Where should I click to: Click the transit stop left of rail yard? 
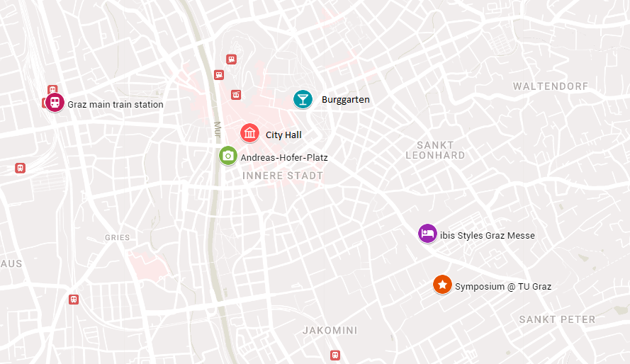[20, 168]
